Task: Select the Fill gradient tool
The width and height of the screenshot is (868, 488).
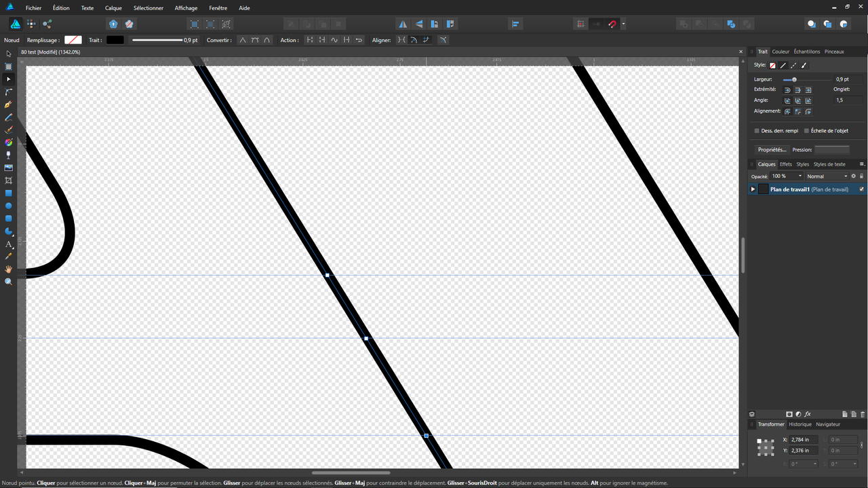Action: 9,143
